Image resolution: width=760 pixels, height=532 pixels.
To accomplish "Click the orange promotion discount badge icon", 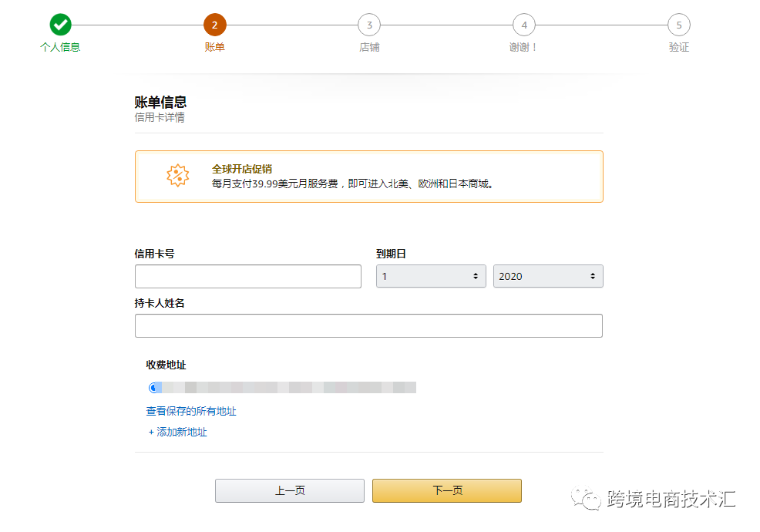I will (178, 175).
